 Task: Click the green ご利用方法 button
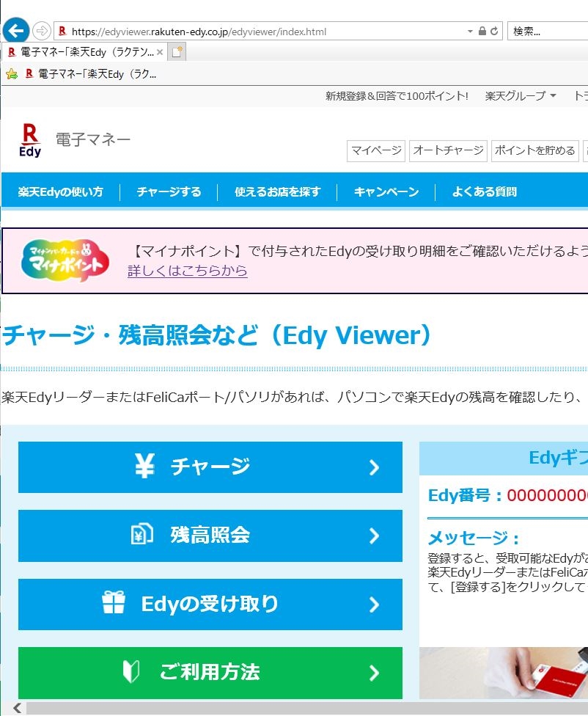coord(210,673)
